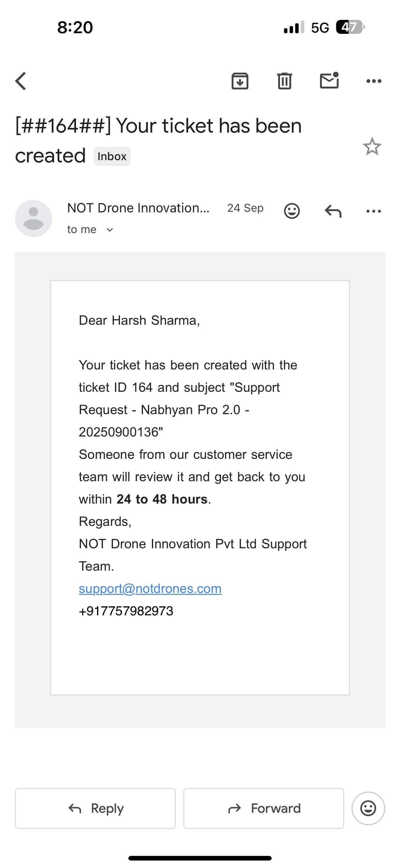Reply using arrow icon near sender
The width and height of the screenshot is (400, 868).
tap(333, 211)
